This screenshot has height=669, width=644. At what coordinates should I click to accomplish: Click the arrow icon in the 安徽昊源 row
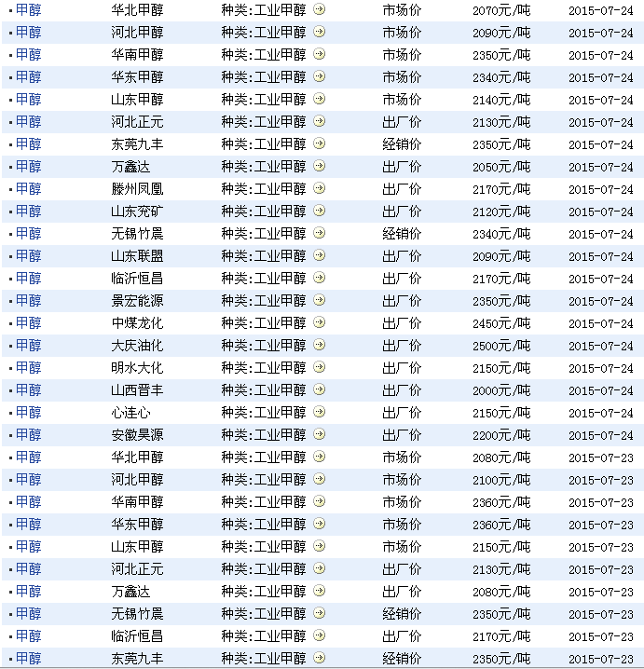coord(320,434)
